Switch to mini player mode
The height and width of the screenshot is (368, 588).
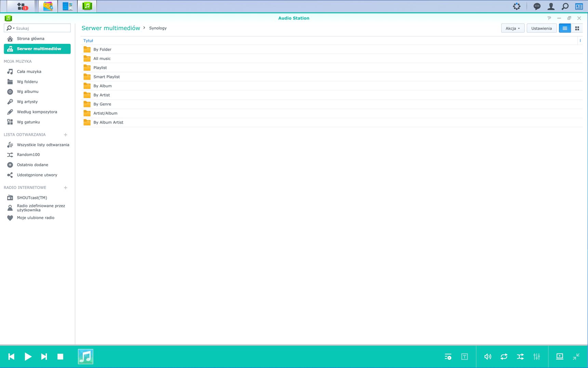coord(576,357)
